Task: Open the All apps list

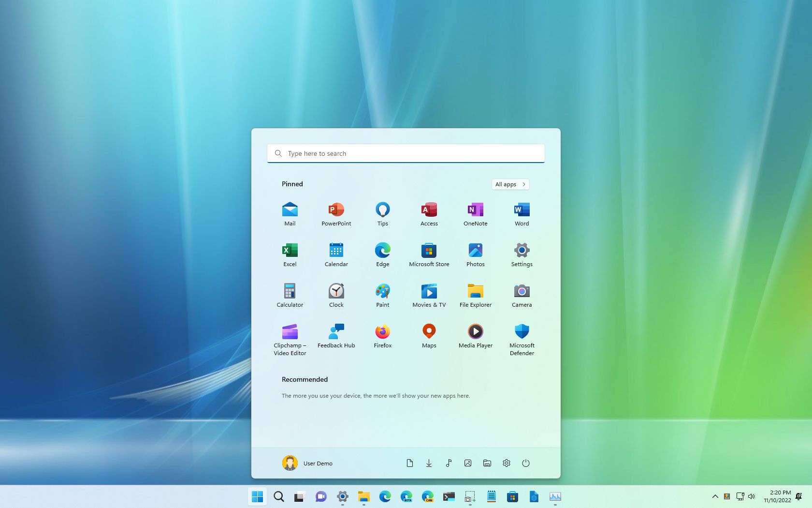Action: [510, 184]
